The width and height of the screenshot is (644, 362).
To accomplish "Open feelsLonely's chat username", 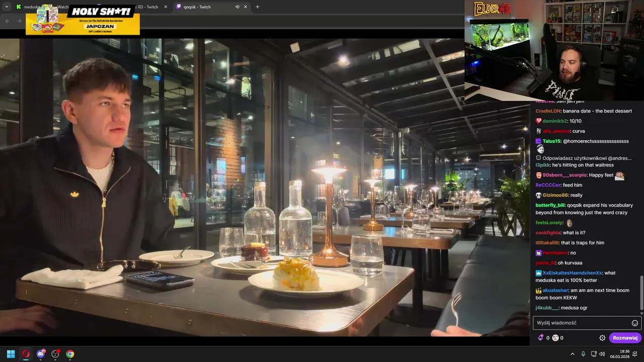I will click(x=549, y=223).
